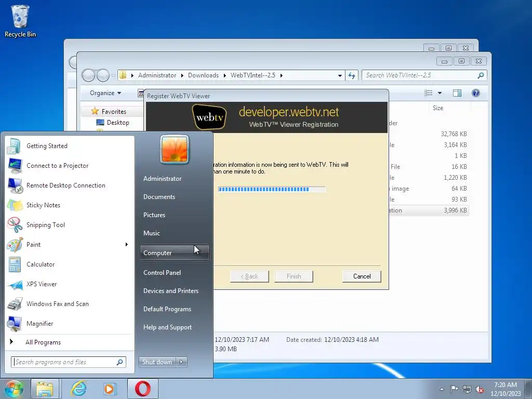
Task: Open Explorer help button
Action: [x=476, y=93]
